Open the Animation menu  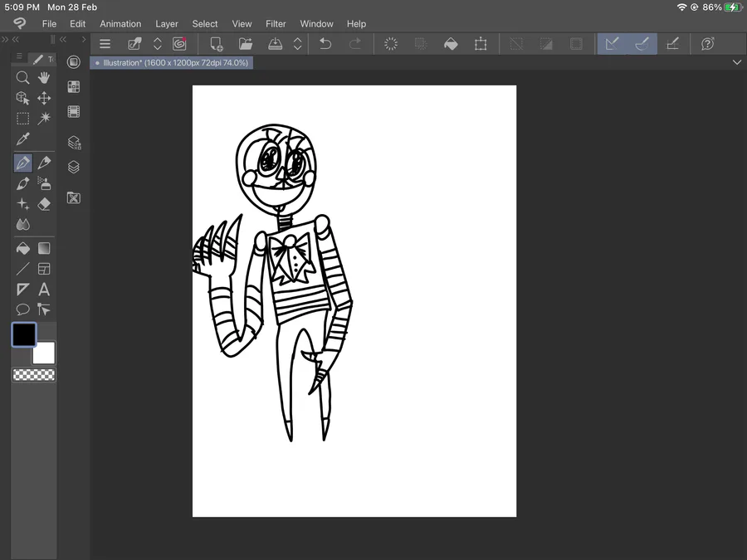(120, 24)
